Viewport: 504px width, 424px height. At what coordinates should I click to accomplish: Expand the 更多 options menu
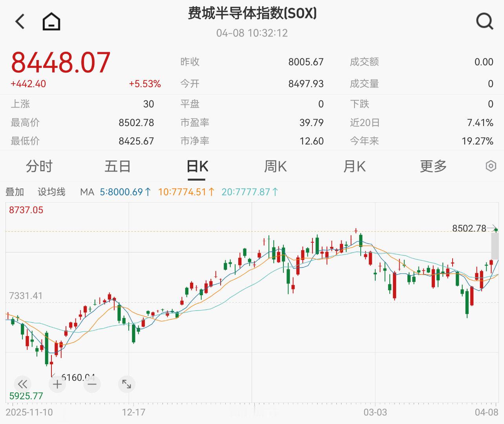click(x=433, y=166)
